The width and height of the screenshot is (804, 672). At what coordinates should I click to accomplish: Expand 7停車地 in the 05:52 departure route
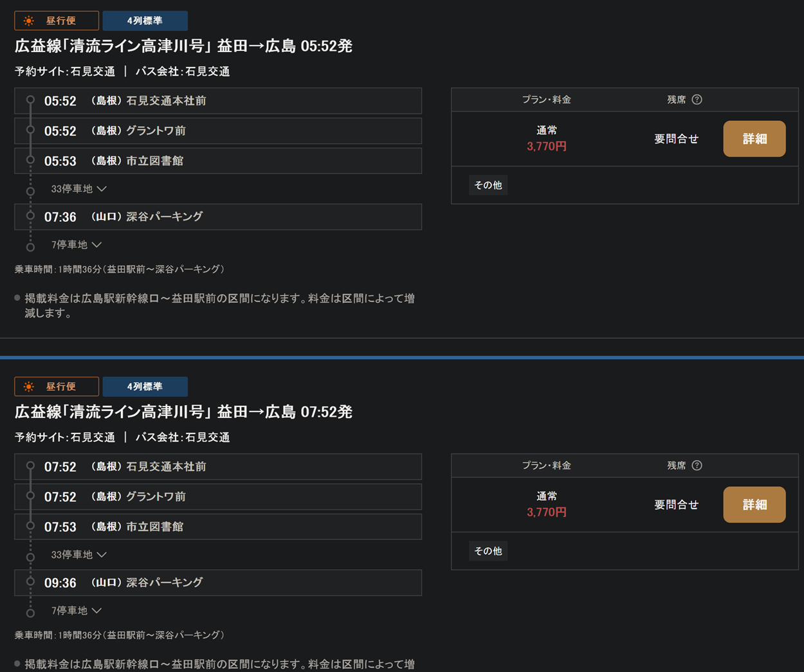76,245
